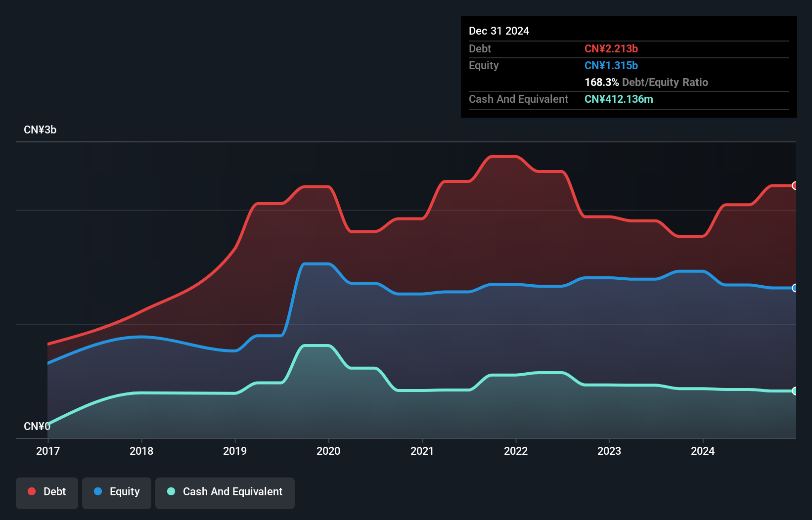
Task: Click the CN¥412.136m cash value
Action: (x=619, y=99)
